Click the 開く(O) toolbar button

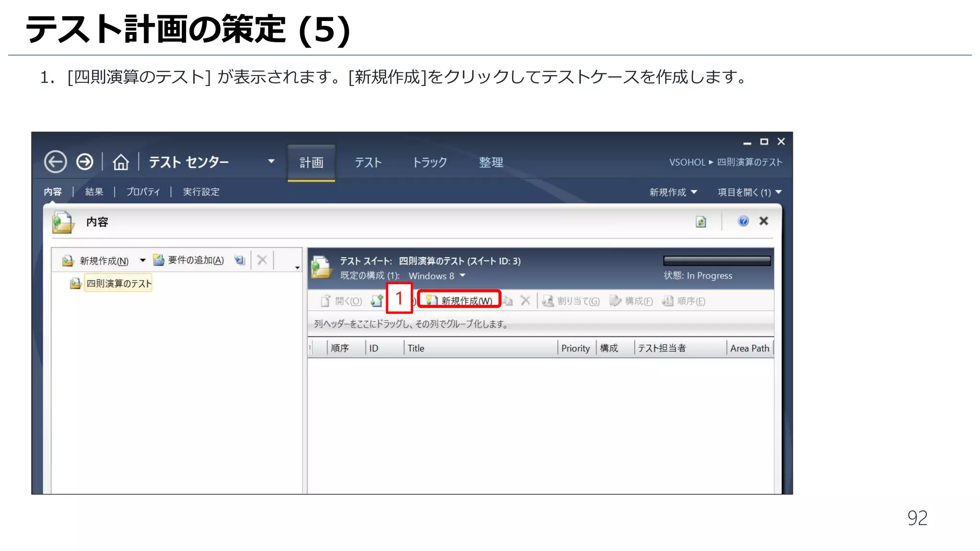341,301
